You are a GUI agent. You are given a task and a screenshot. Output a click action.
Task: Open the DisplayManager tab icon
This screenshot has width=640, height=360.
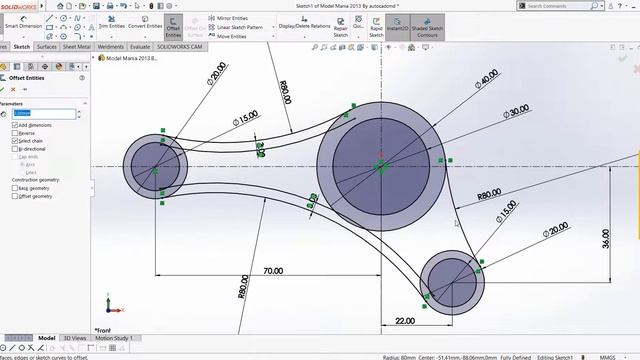(59, 67)
